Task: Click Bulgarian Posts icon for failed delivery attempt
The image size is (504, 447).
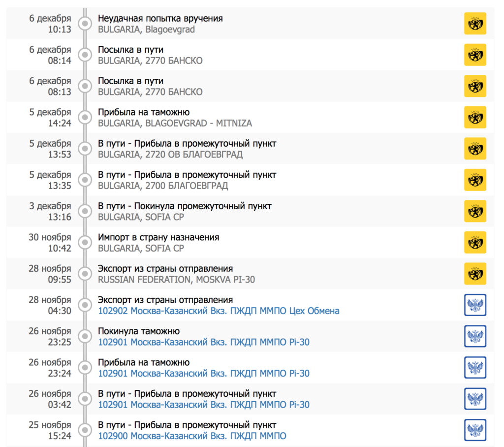Action: click(475, 24)
